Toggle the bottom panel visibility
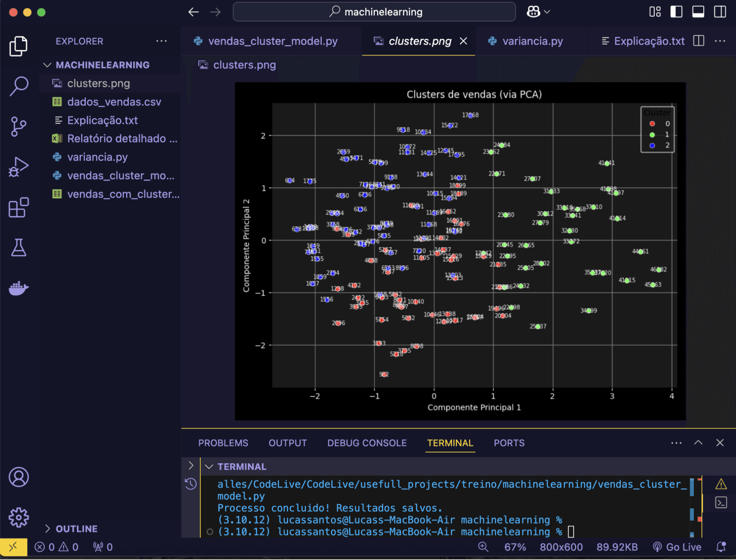Screen dimensions: 736x560 point(698,12)
